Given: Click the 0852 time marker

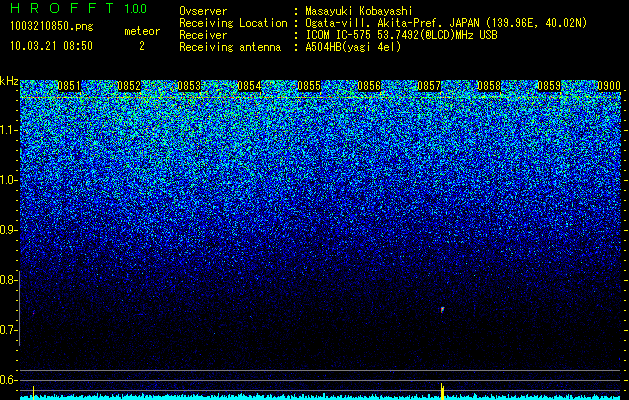Looking at the screenshot, I should [129, 86].
